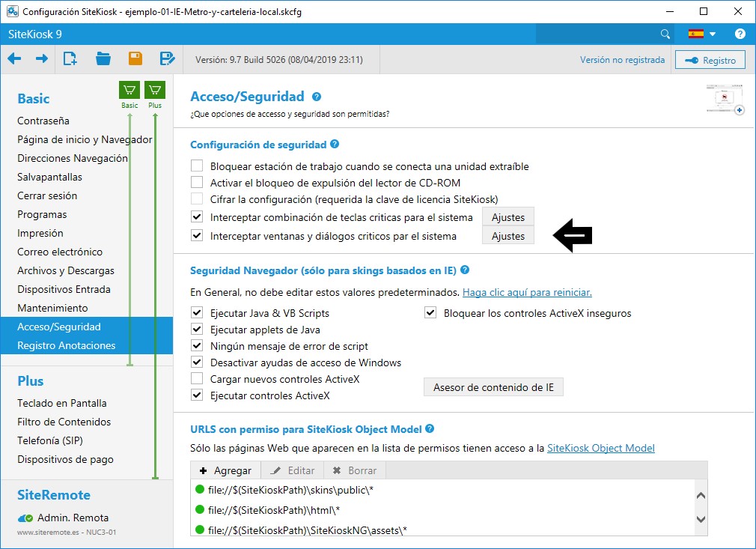Open Teclado en Pantalla settings section

coord(62,403)
